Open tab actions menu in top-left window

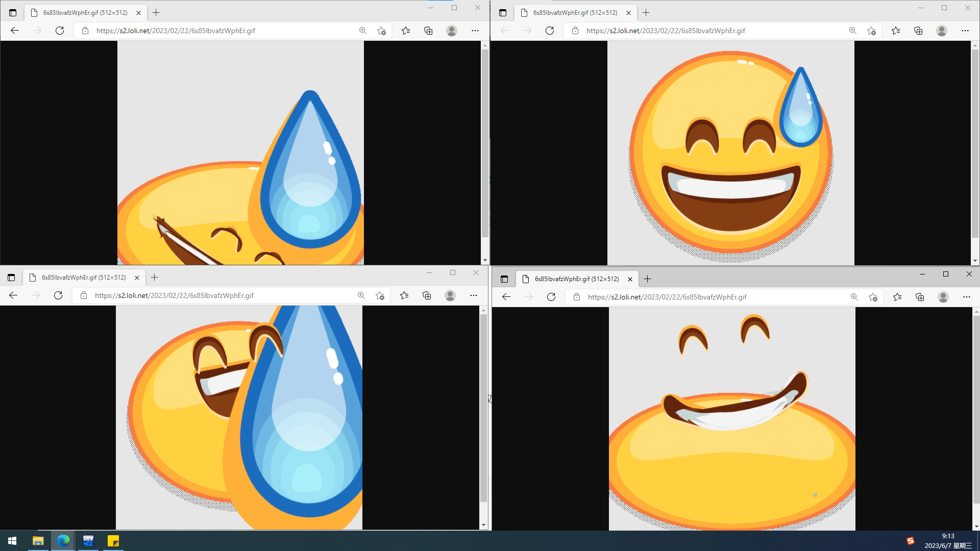pos(13,13)
